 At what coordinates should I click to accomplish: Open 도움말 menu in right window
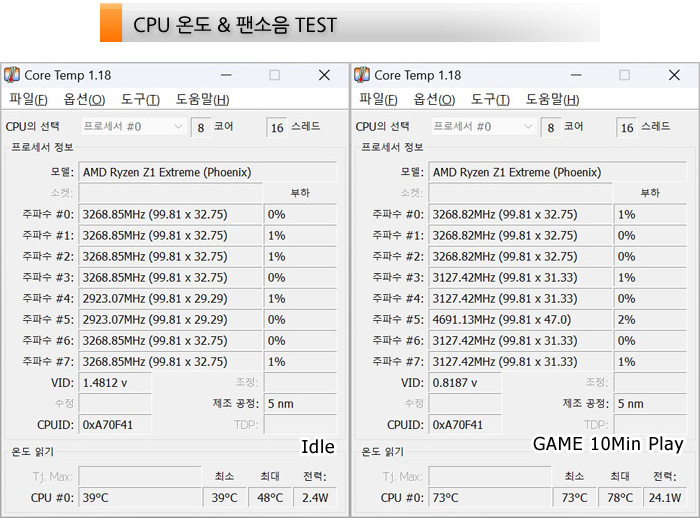(552, 99)
